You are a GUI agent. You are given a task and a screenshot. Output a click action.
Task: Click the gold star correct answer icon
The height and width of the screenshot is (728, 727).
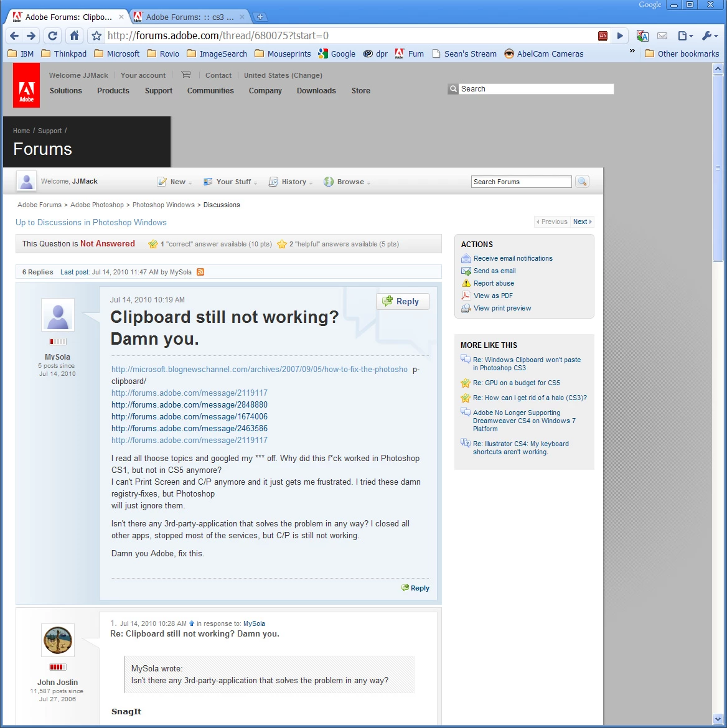click(153, 244)
